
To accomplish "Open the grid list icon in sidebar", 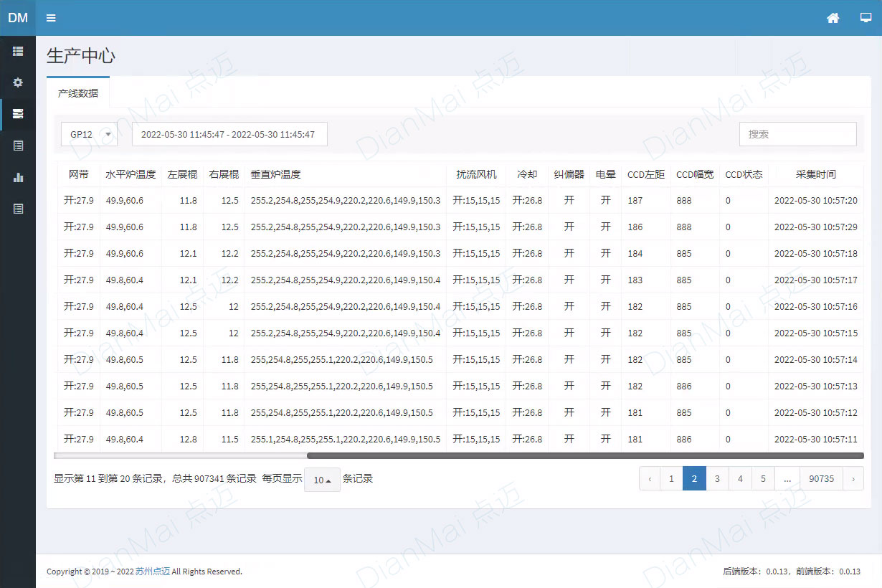I will tap(18, 52).
